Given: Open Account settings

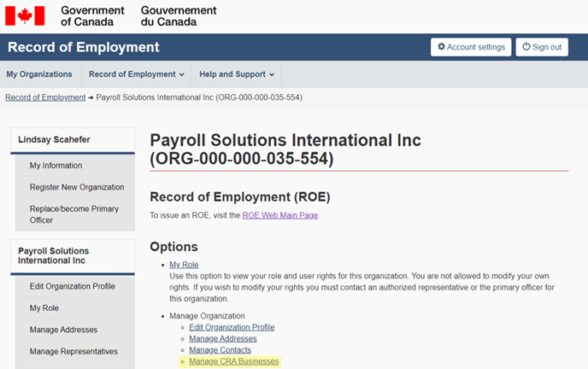Looking at the screenshot, I should point(470,47).
